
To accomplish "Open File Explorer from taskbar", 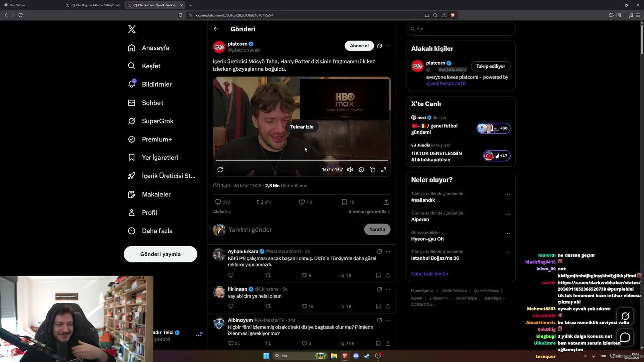I will click(334, 356).
